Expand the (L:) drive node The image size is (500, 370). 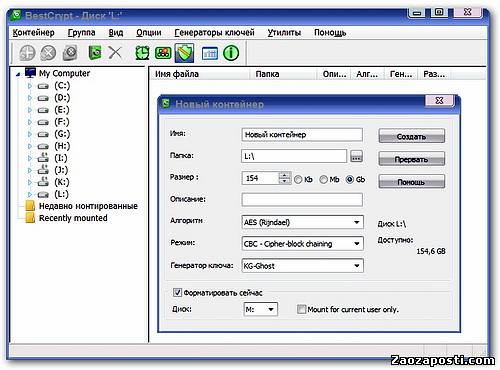point(30,194)
